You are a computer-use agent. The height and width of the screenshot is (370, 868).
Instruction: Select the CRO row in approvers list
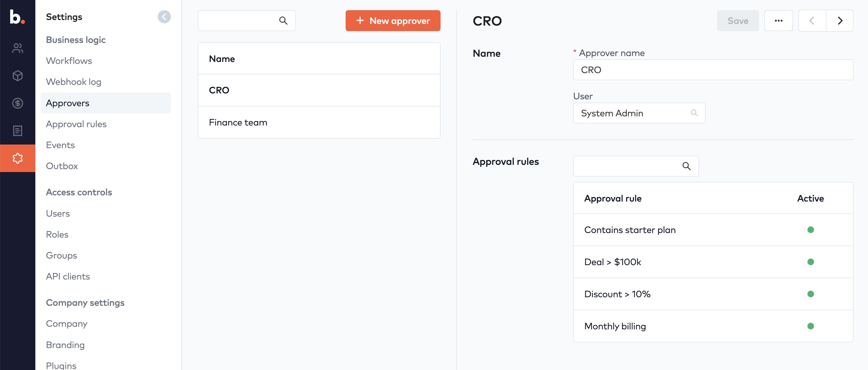coord(319,90)
